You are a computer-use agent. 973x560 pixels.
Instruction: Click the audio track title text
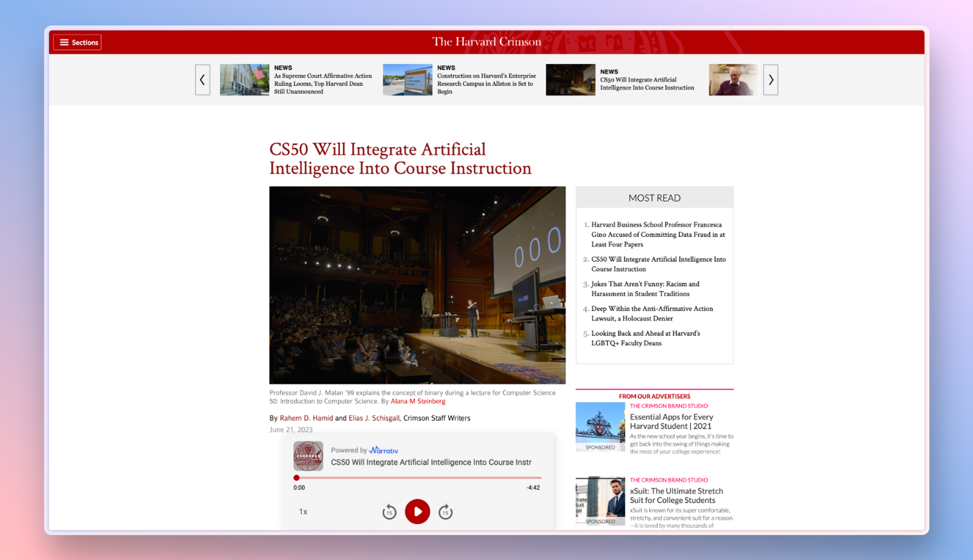[x=431, y=462]
